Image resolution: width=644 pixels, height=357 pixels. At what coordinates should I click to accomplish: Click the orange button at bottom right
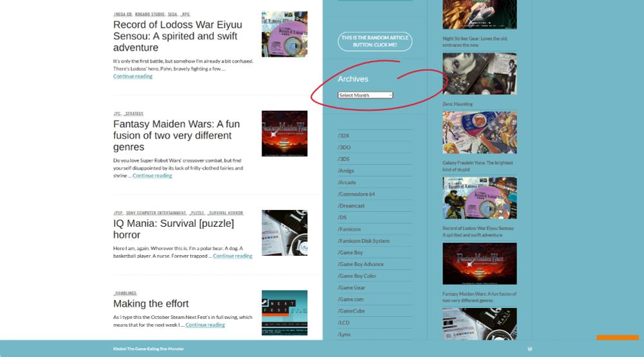618,338
